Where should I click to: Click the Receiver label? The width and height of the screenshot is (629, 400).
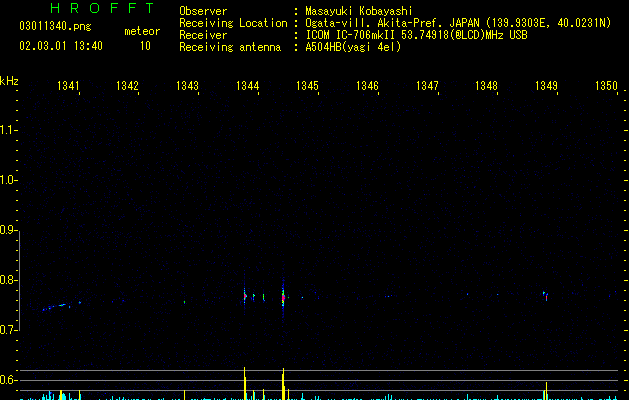pyautogui.click(x=203, y=35)
